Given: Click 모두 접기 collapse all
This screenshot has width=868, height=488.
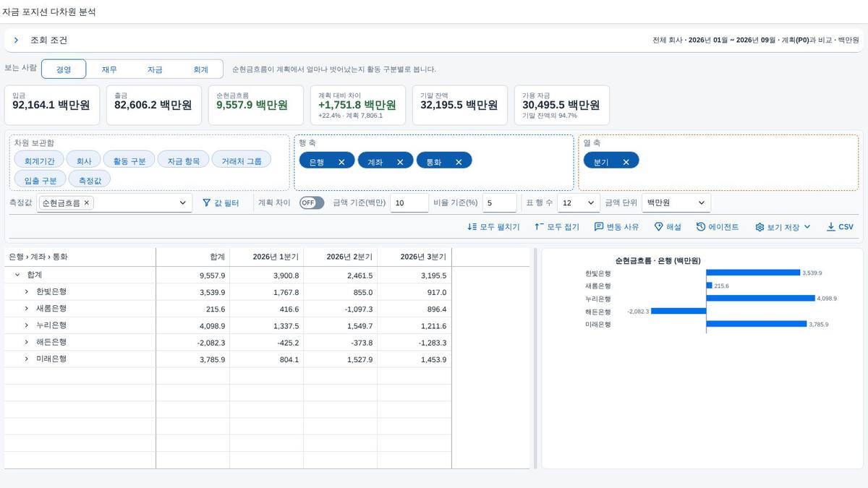Looking at the screenshot, I should [x=557, y=227].
